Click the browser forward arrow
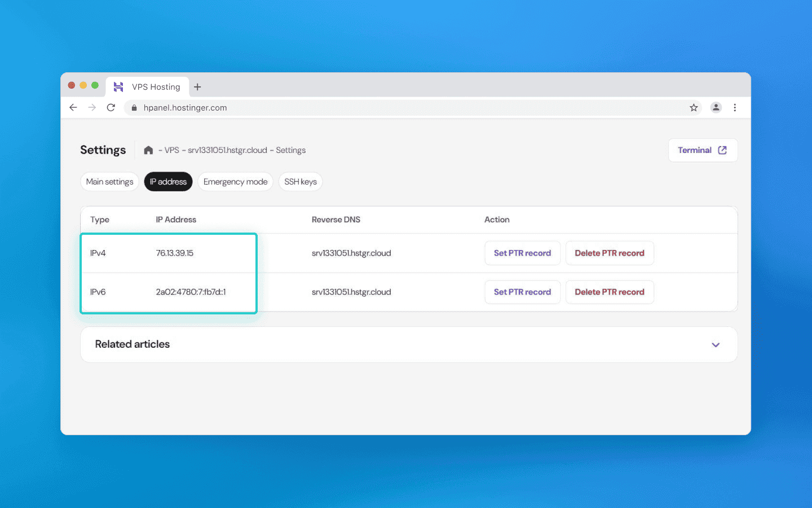Viewport: 812px width, 508px height. tap(92, 107)
